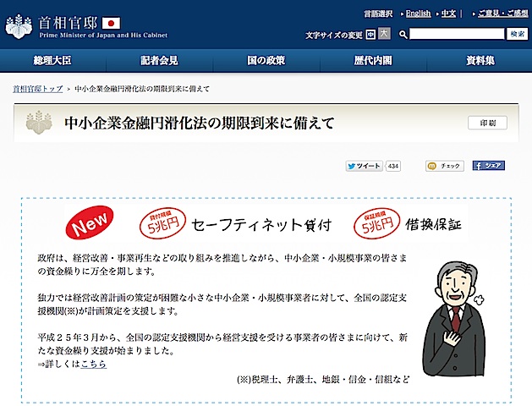Click the Kantei crest logo in header

tap(20, 22)
